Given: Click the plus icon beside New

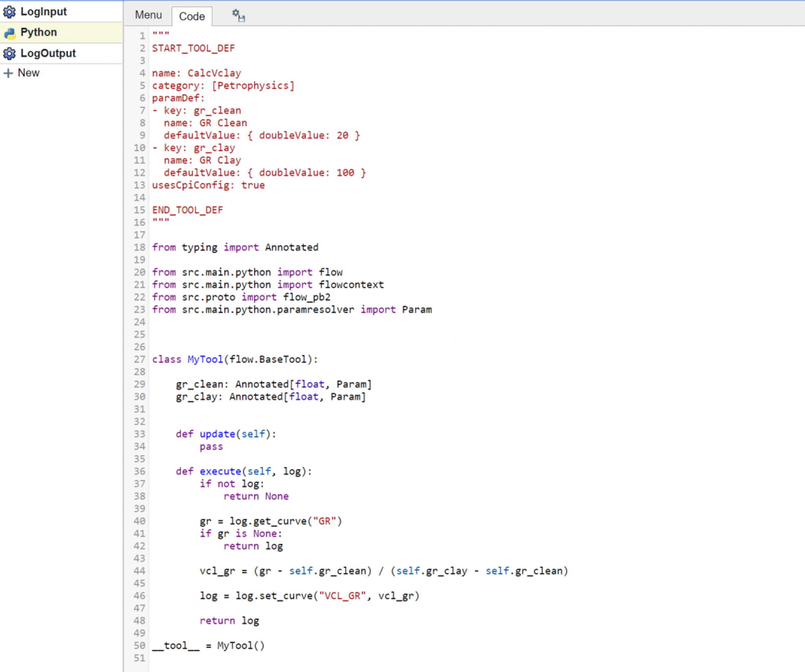Looking at the screenshot, I should click(x=8, y=73).
